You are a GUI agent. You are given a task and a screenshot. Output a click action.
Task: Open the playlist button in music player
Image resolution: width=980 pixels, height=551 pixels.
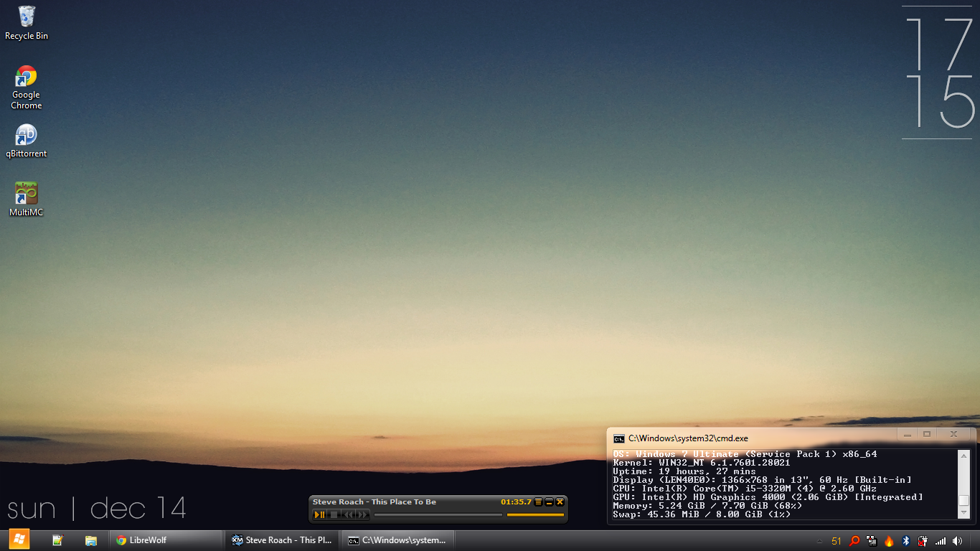[x=539, y=502]
